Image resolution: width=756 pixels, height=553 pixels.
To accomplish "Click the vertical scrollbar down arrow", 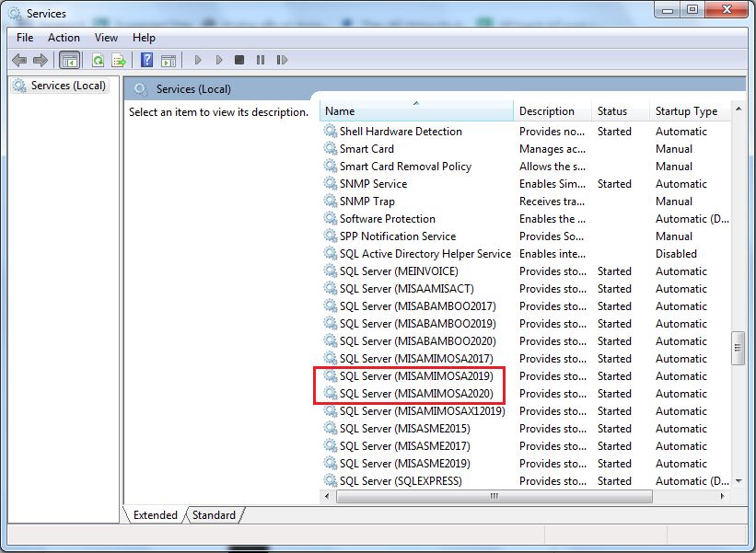I will pyautogui.click(x=739, y=480).
